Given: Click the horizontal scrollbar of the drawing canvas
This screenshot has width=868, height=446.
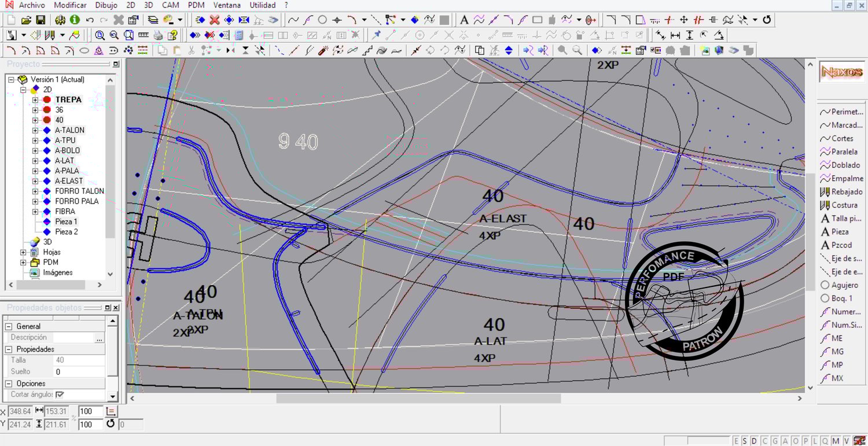Looking at the screenshot, I should 418,398.
